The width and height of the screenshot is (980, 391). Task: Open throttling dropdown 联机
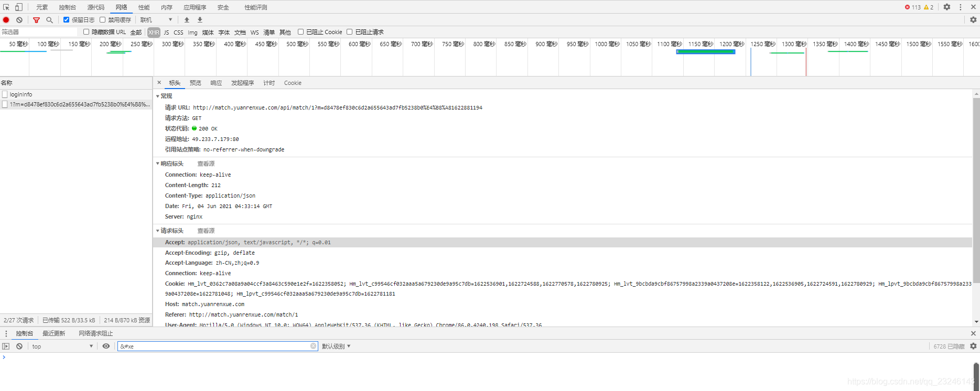coord(156,20)
